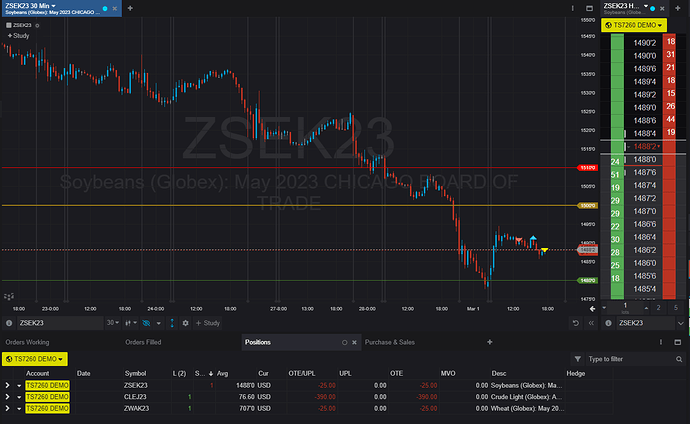The width and height of the screenshot is (690, 424).
Task: Click the circle icon on Positions tab
Action: 345,342
